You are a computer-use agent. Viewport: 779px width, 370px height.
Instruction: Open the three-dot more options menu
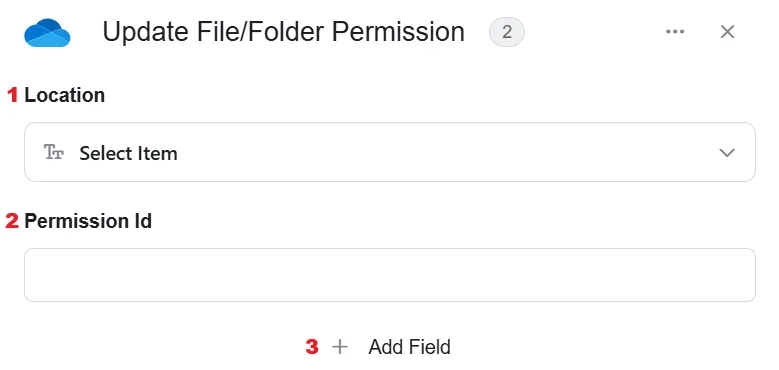click(x=675, y=32)
